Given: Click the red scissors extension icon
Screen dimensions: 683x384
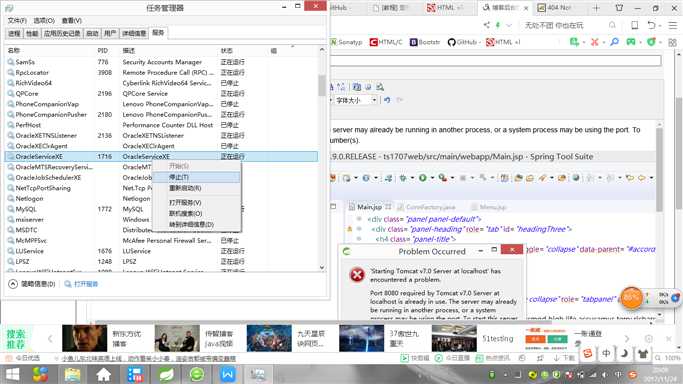Looking at the screenshot, I should (x=595, y=42).
